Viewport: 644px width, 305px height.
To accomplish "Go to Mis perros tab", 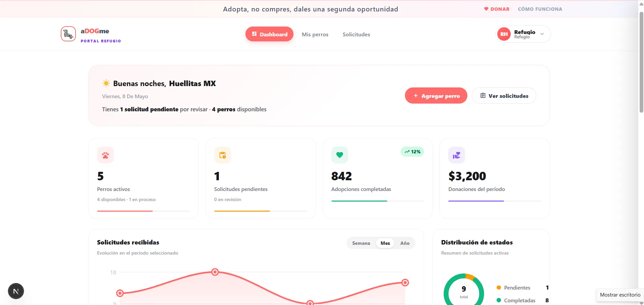I will (x=315, y=34).
